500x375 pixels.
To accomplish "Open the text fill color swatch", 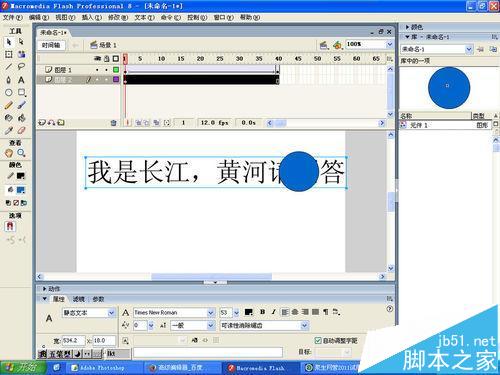I will (x=249, y=312).
